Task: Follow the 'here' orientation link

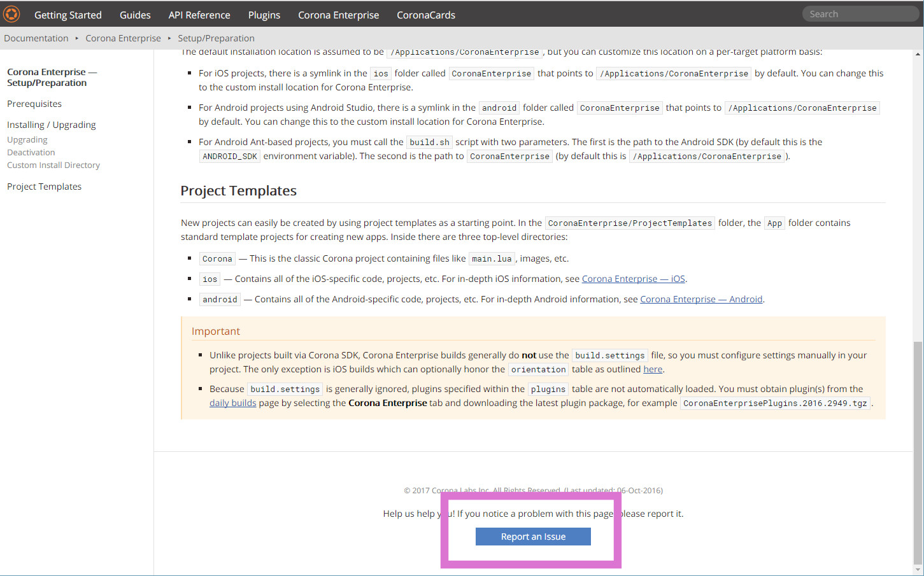Action: 653,369
